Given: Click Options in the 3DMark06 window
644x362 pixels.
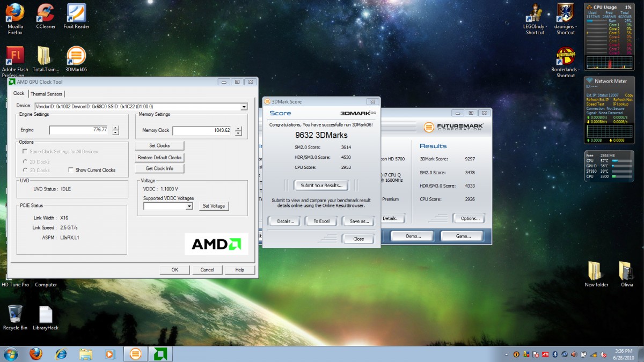Looking at the screenshot, I should 470,218.
